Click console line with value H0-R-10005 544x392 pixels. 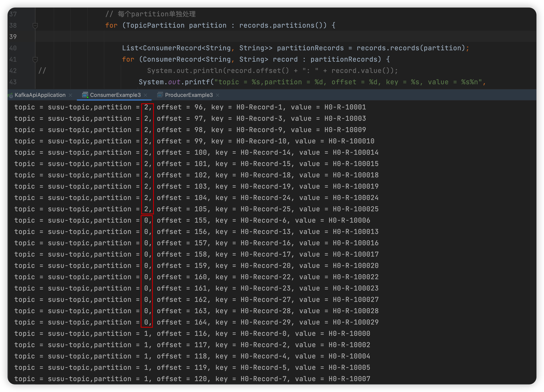tap(192, 367)
